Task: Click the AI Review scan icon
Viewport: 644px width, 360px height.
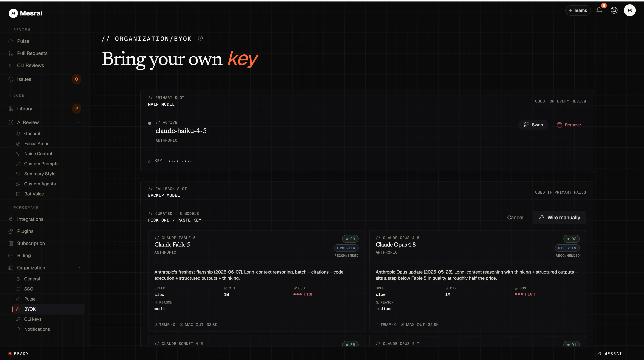Action: pyautogui.click(x=11, y=122)
